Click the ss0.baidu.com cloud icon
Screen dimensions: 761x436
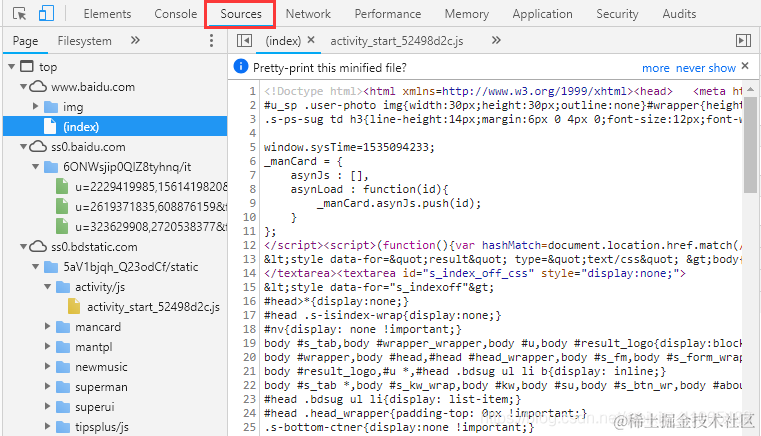[38, 147]
